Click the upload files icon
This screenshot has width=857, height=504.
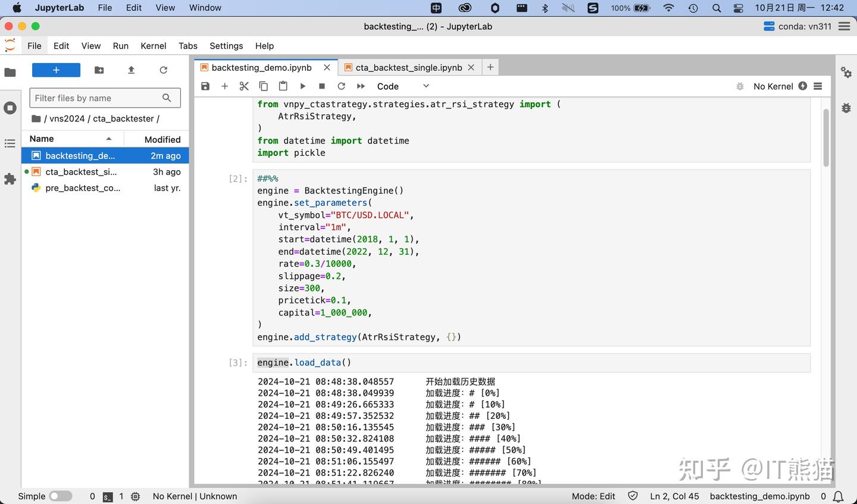tap(131, 70)
